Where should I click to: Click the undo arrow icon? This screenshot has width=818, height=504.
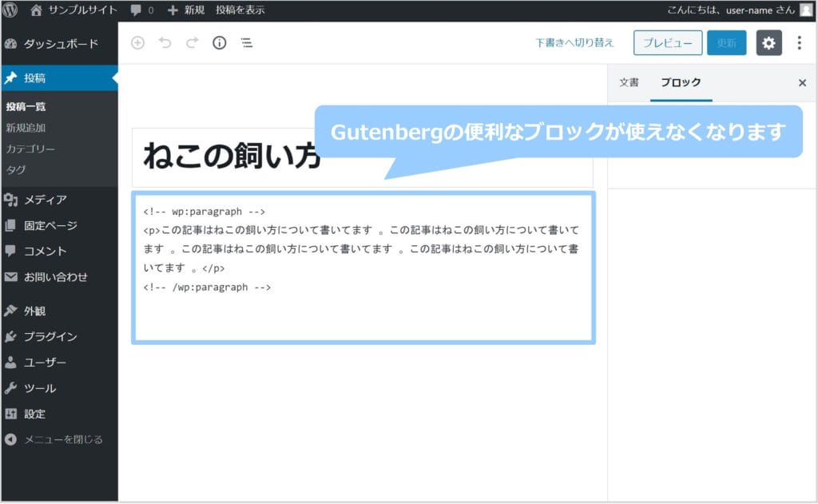point(165,43)
